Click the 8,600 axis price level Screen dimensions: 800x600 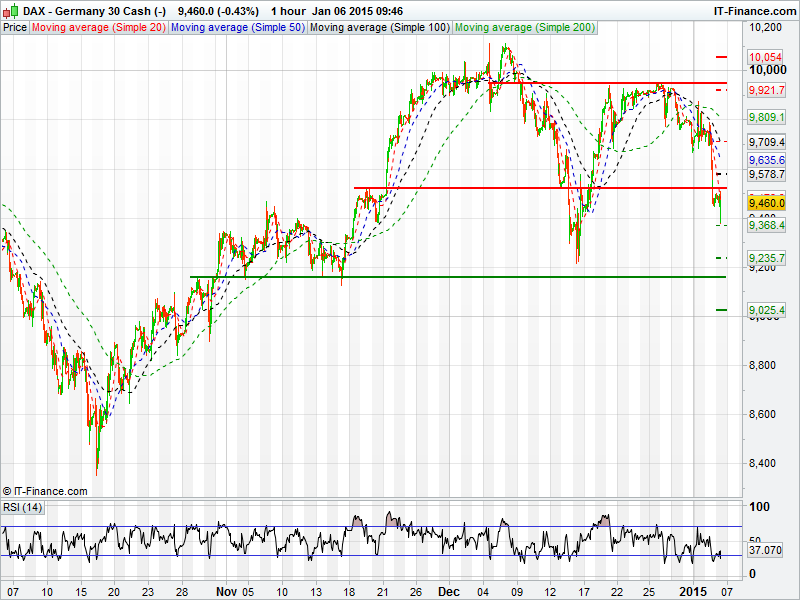pos(762,414)
